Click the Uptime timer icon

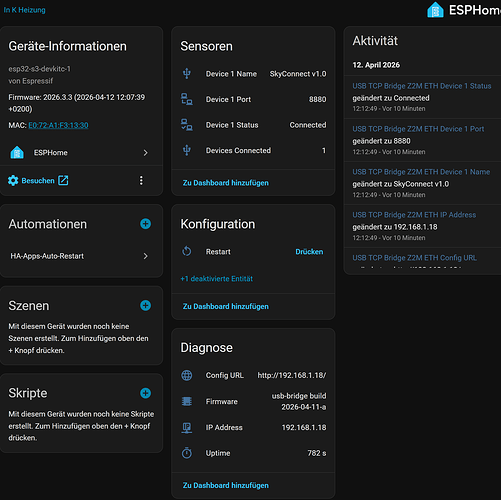[x=187, y=453]
